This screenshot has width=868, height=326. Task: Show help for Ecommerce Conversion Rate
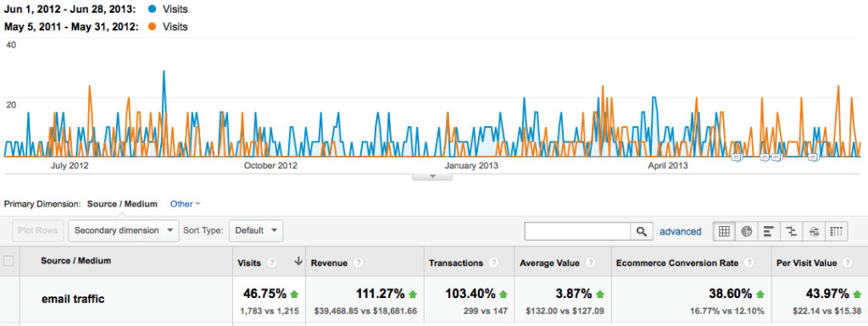click(749, 263)
